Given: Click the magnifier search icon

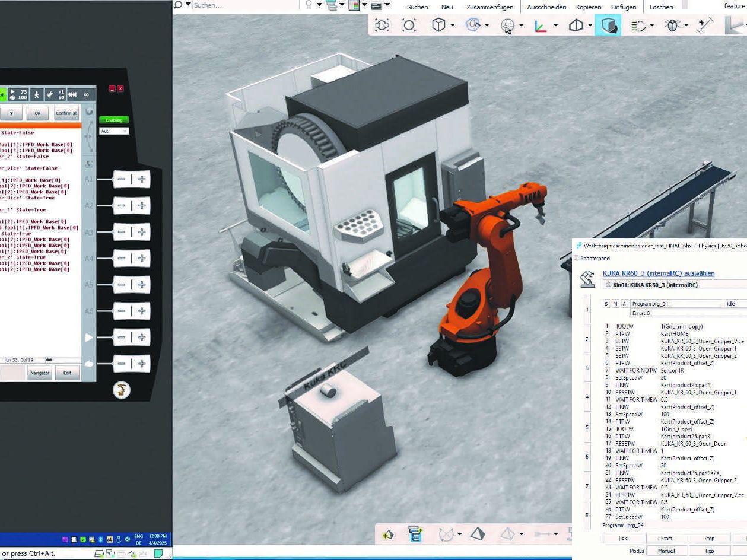Looking at the screenshot, I should click(178, 5).
